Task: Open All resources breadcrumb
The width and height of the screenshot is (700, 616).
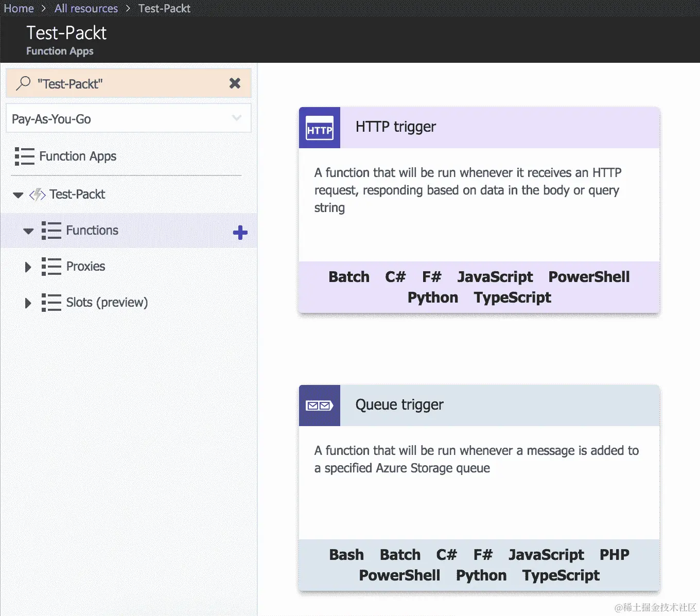Action: 86,8
